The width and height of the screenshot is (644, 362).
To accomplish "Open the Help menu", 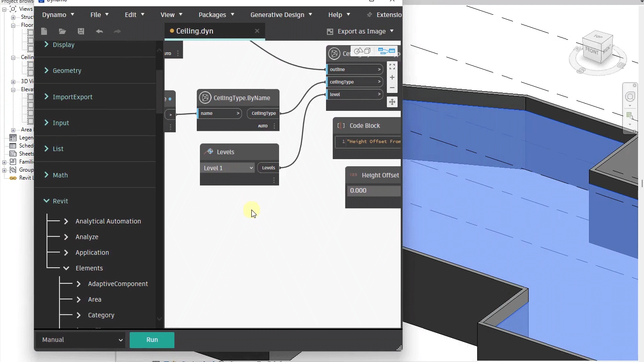I will pos(339,15).
